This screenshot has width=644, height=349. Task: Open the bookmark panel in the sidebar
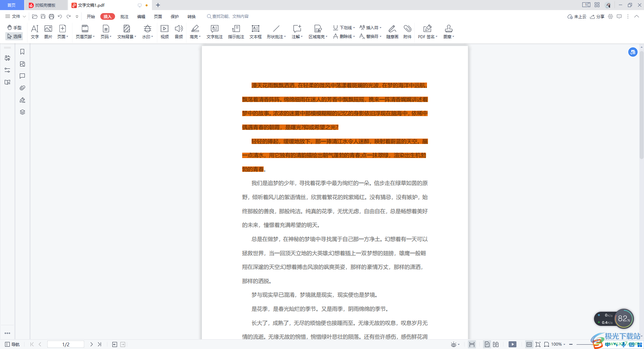pos(22,52)
